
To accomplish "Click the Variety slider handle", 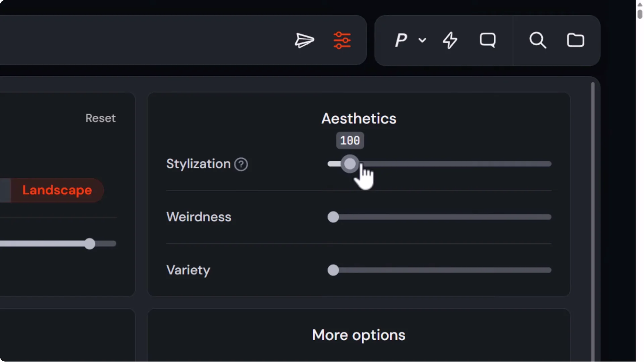I will (333, 270).
